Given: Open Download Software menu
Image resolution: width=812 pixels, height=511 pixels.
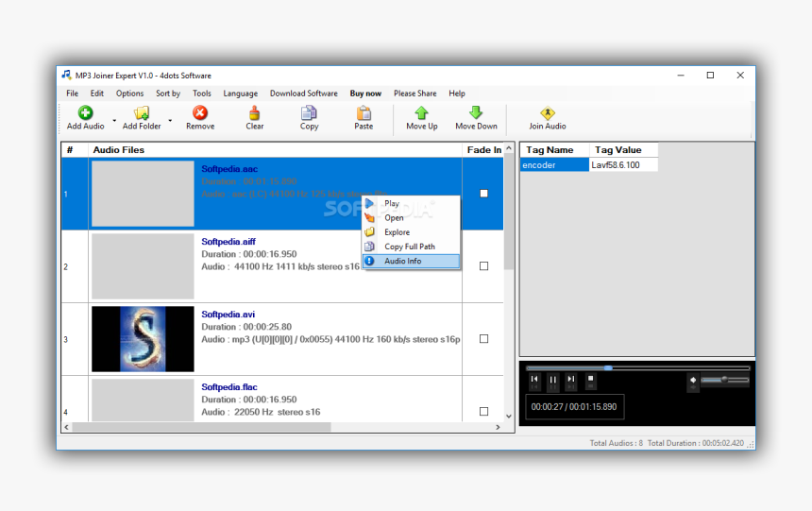Looking at the screenshot, I should tap(303, 94).
